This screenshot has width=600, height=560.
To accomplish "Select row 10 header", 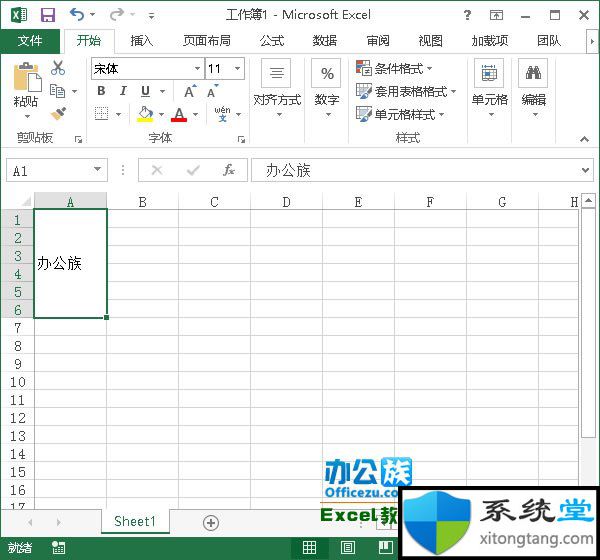I will tap(18, 382).
